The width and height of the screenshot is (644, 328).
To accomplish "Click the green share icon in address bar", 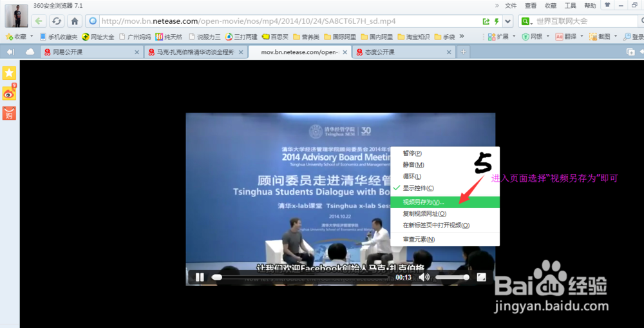I will click(486, 21).
